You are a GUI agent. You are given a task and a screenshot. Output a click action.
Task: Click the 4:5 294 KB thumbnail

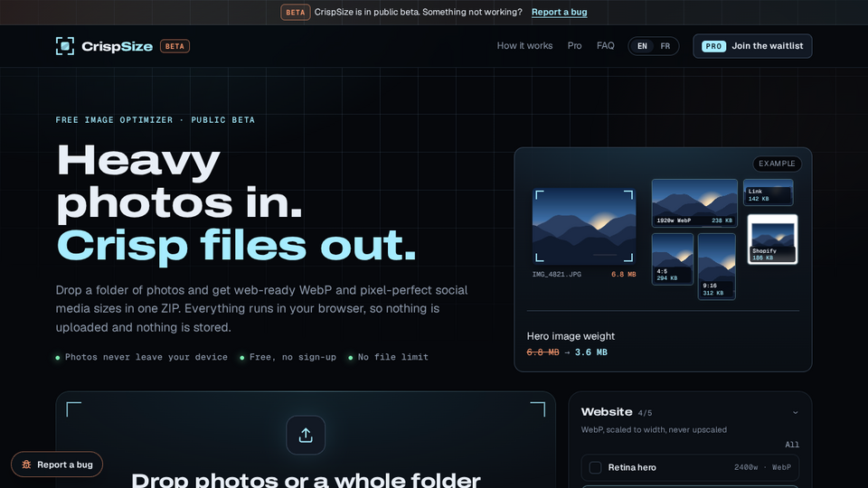coord(672,259)
